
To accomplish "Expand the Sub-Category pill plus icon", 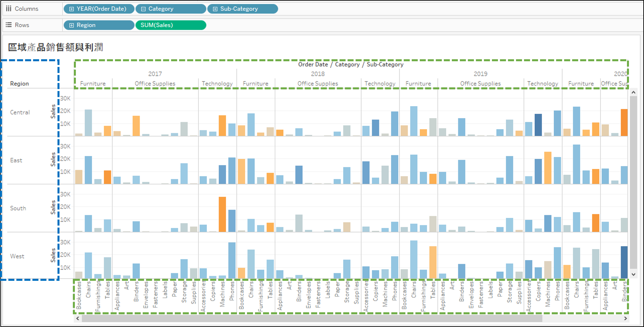I will (215, 9).
